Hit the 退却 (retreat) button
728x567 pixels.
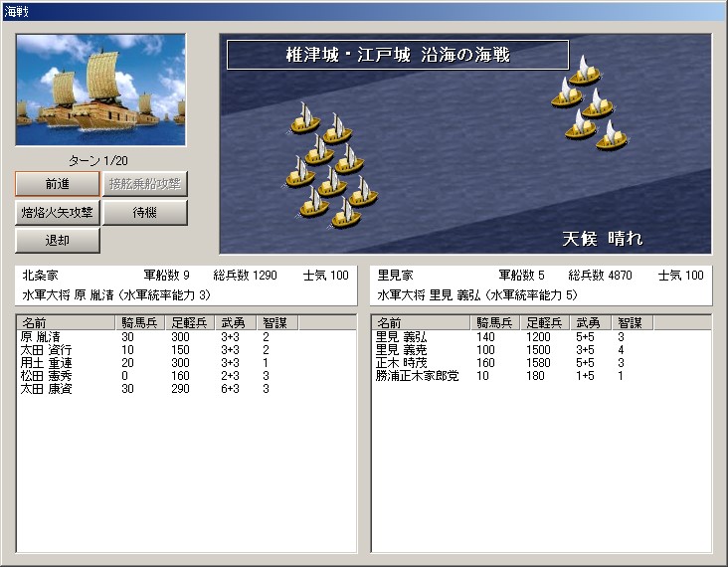(x=58, y=241)
